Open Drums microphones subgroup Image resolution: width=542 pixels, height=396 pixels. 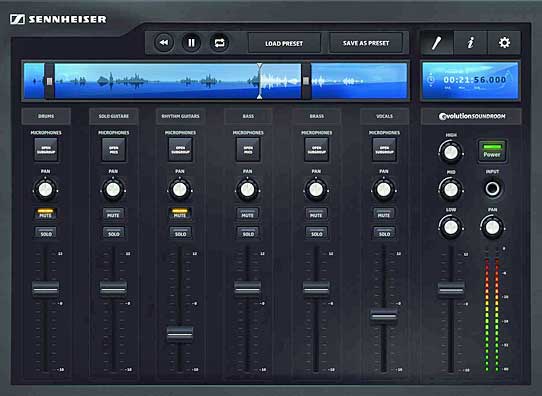[46, 150]
